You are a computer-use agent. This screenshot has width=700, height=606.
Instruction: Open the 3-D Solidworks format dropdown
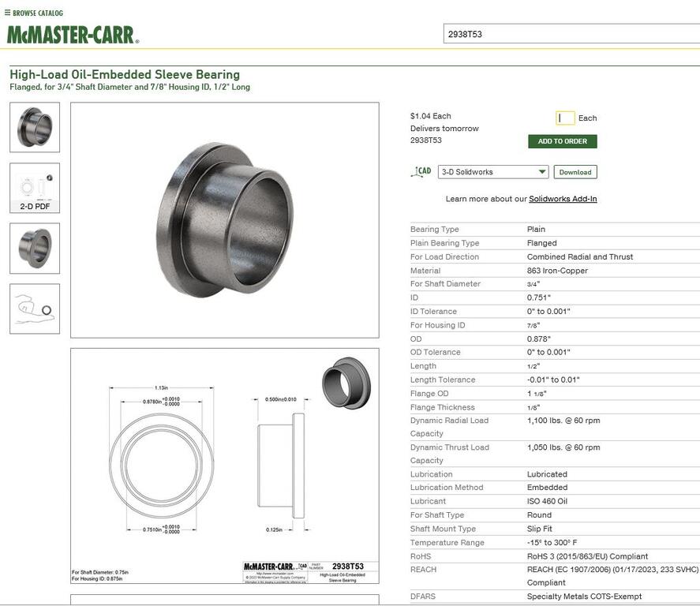tap(493, 172)
